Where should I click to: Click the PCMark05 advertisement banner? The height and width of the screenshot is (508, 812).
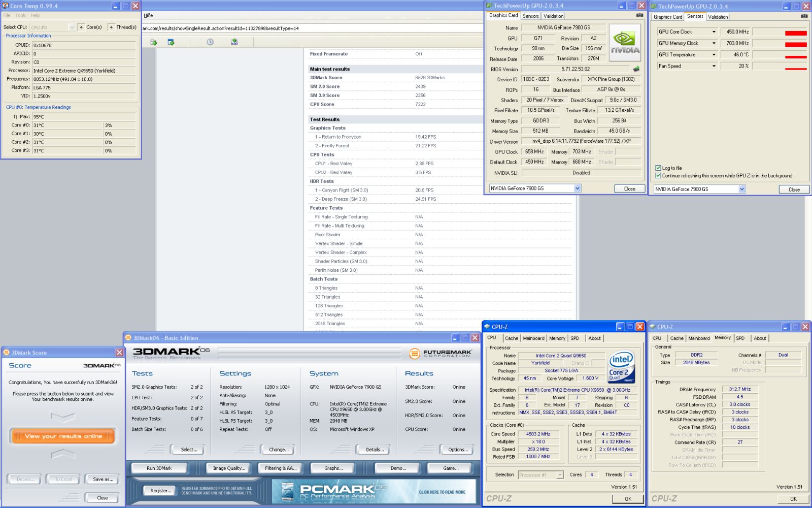[374, 492]
